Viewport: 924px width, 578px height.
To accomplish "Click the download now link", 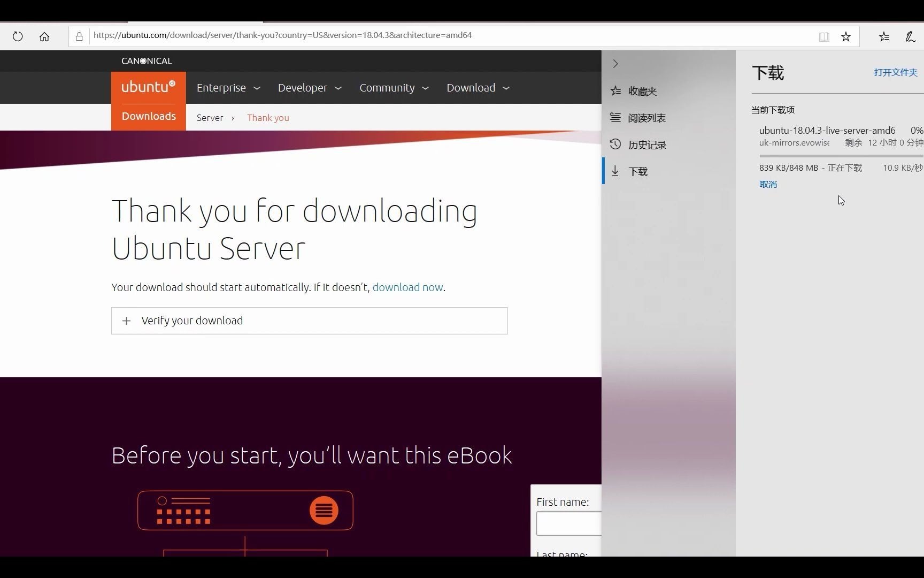I will point(407,287).
